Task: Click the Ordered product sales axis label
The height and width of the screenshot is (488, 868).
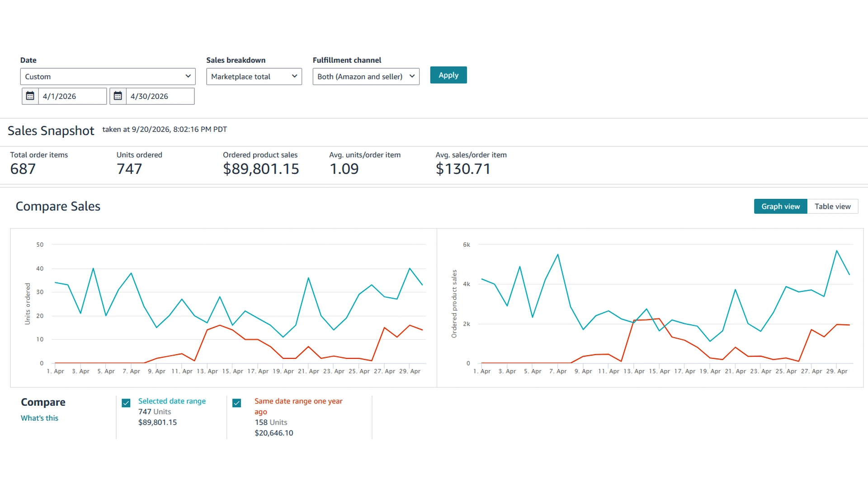Action: pyautogui.click(x=454, y=304)
